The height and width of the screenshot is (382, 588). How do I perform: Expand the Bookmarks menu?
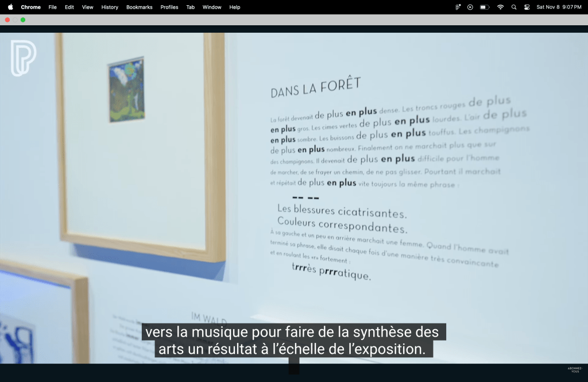pos(139,7)
